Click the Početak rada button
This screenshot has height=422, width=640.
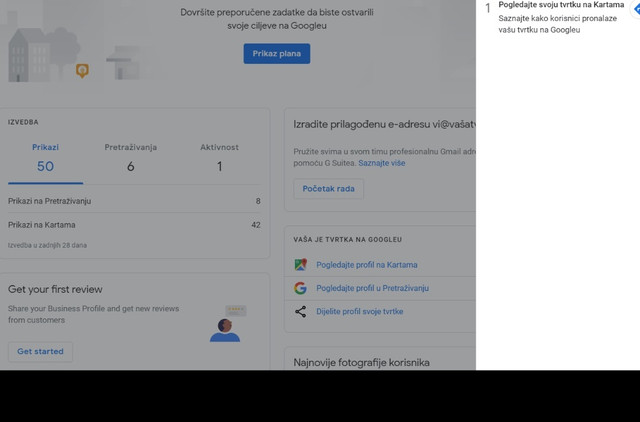click(329, 189)
